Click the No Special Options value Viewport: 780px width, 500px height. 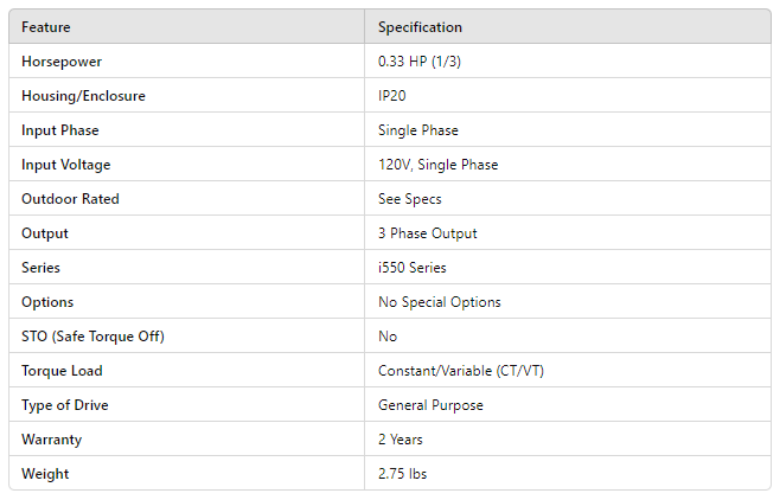point(439,302)
